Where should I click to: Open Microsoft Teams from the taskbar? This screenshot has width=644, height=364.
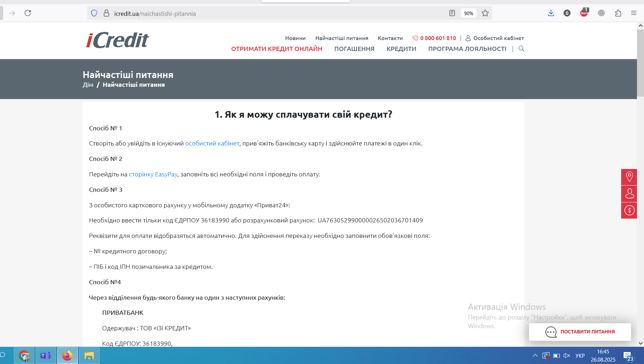46,356
